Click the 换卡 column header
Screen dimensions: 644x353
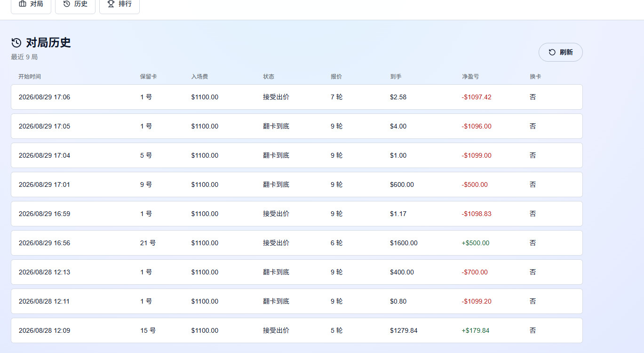point(535,76)
